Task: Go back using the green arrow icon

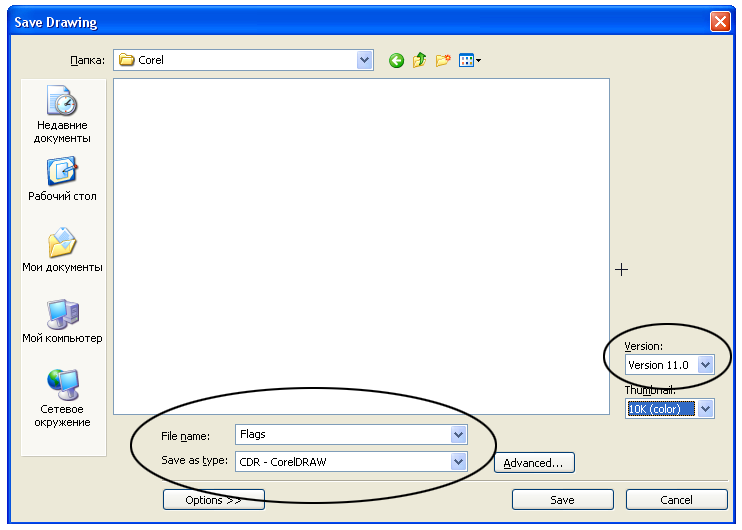Action: [x=397, y=60]
